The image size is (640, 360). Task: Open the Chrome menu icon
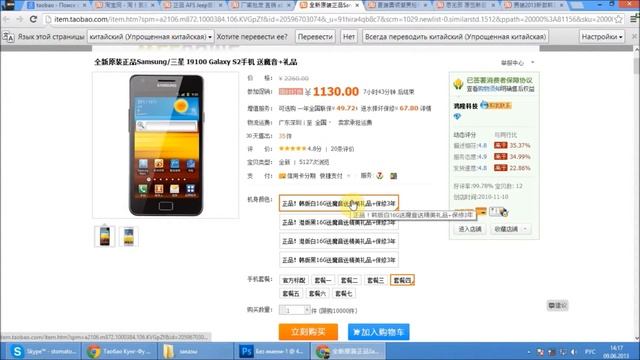634,19
